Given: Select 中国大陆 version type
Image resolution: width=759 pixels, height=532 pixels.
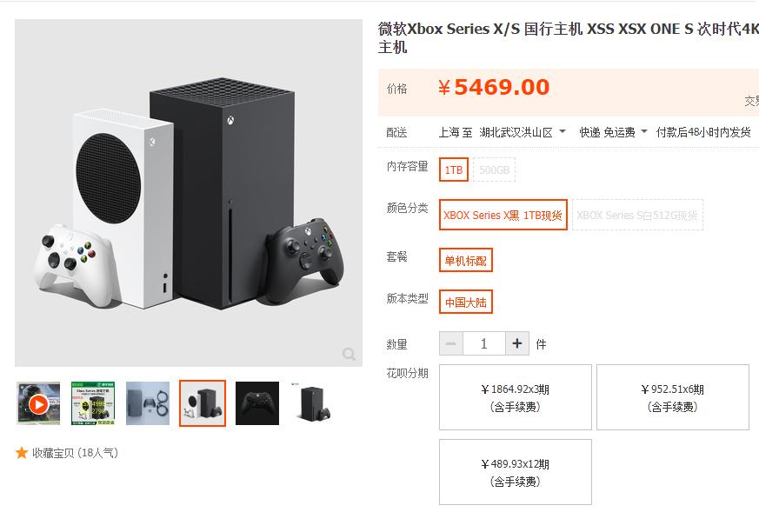Looking at the screenshot, I should tap(466, 302).
